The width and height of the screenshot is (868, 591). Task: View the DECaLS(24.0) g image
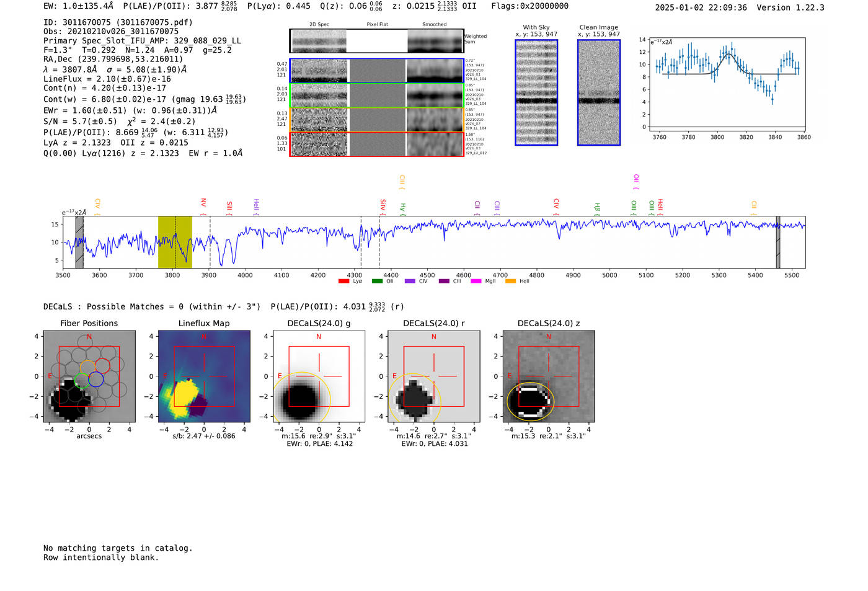click(319, 376)
